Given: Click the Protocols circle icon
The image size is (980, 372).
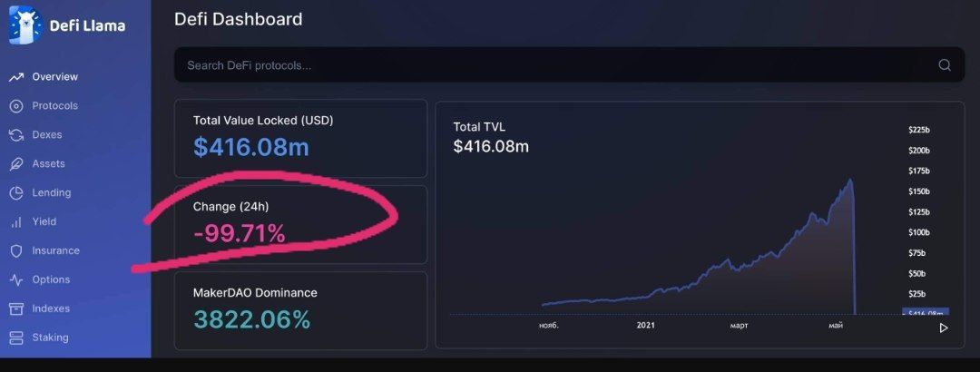Looking at the screenshot, I should tap(16, 106).
